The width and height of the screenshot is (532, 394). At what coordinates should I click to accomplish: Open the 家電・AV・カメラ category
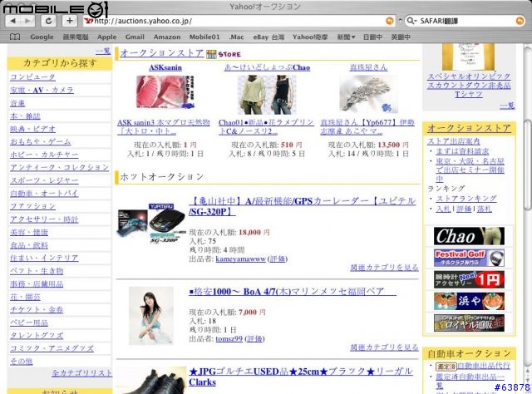(x=42, y=90)
